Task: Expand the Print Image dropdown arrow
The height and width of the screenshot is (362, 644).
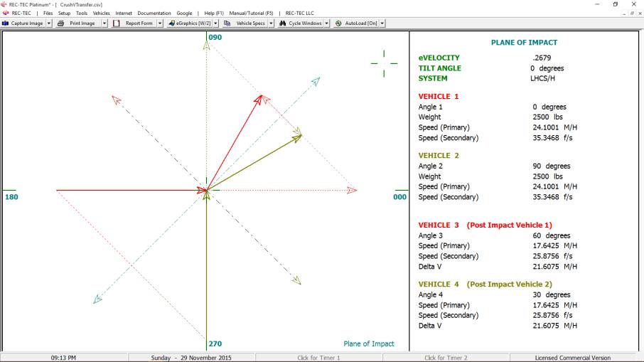Action: 104,23
